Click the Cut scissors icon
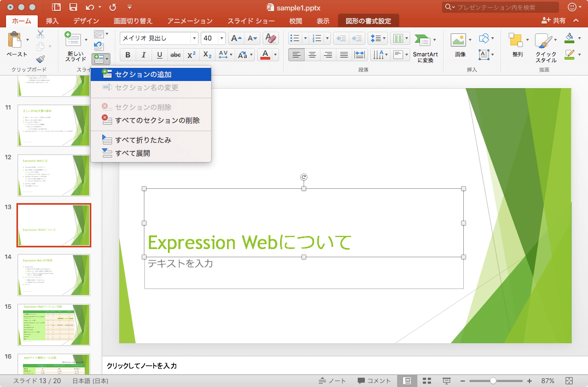Image resolution: width=588 pixels, height=387 pixels. [x=40, y=34]
